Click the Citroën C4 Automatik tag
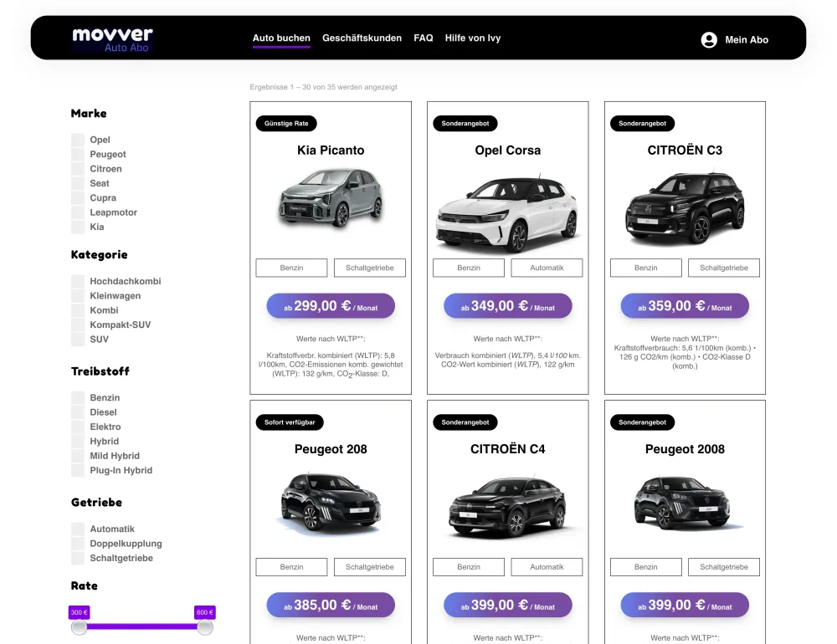Viewport: 837px width, 644px height. coord(547,567)
